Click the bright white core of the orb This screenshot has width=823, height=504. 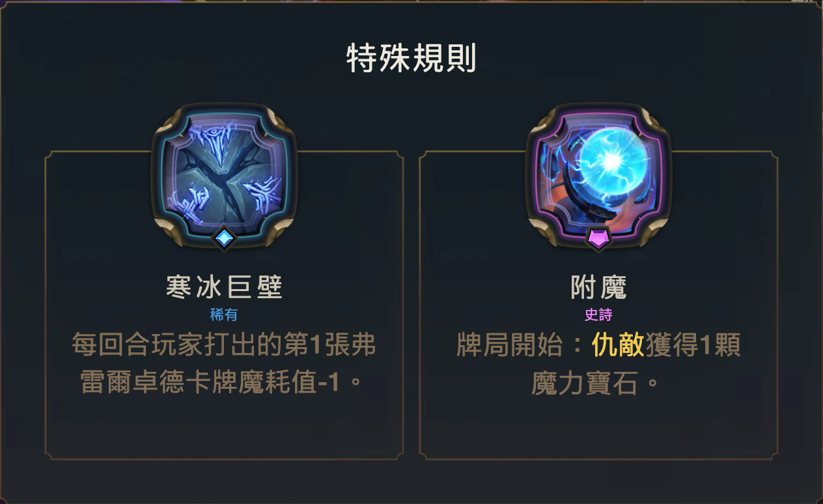pos(611,160)
